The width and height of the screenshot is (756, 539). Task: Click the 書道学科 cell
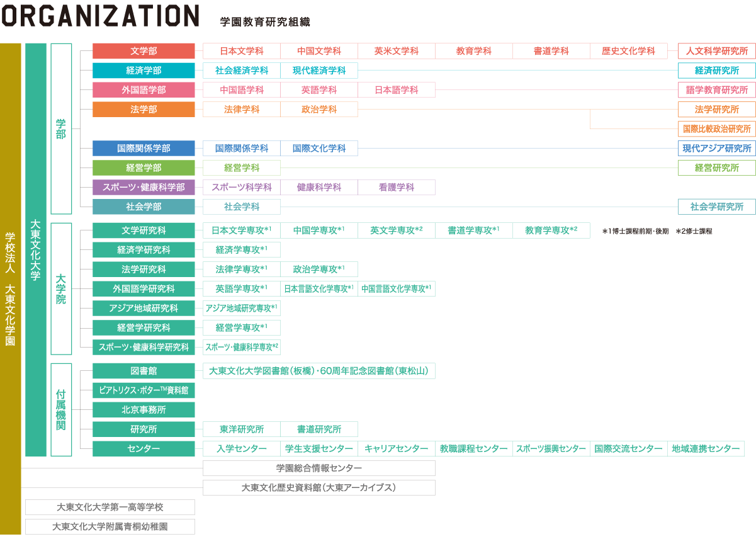(x=551, y=51)
